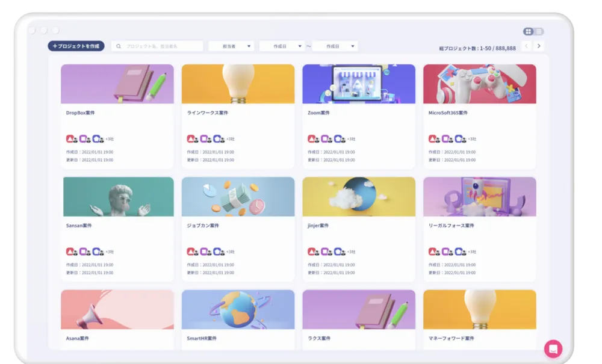Open the Asana案件 megaphone thumbnail
602x364 pixels.
(x=117, y=309)
